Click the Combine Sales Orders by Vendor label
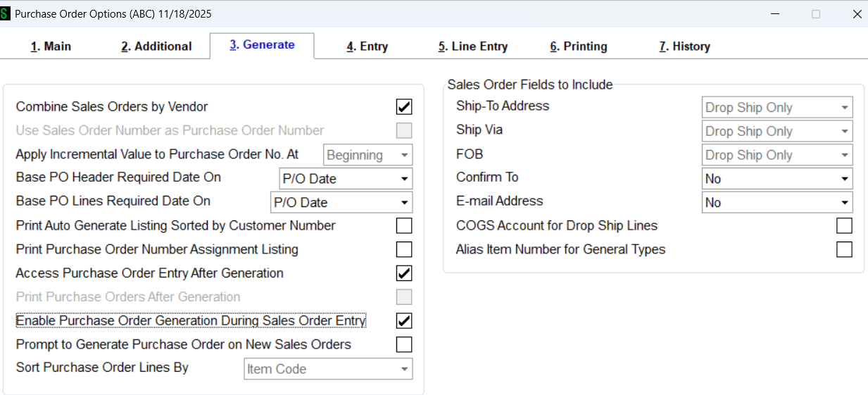Screen dimensions: 868x395 112,107
